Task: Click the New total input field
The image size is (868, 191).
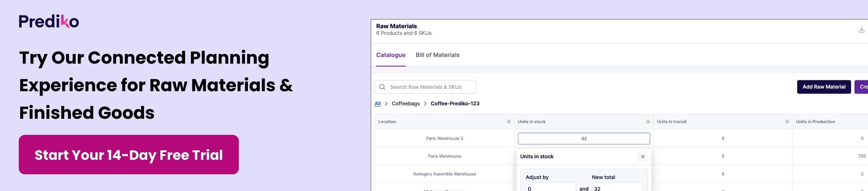Action: tap(617, 187)
